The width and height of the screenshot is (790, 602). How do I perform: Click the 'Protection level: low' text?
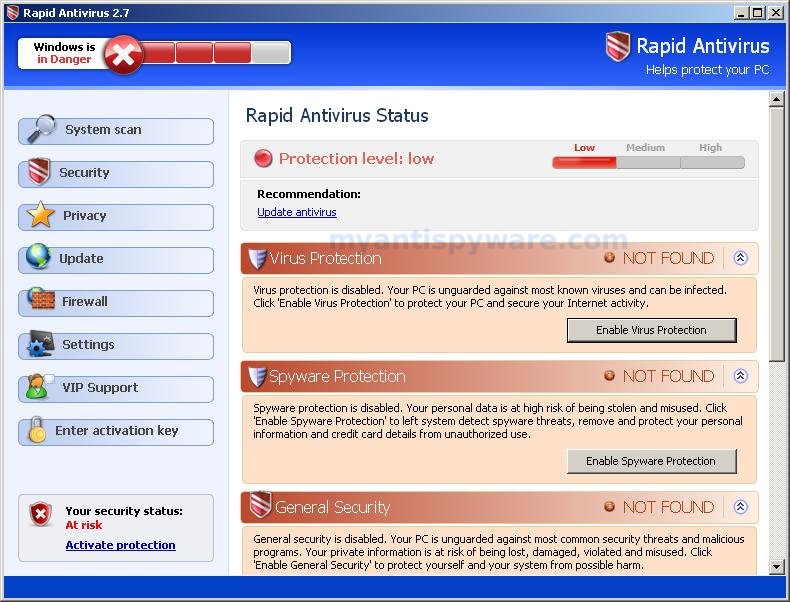pyautogui.click(x=356, y=159)
